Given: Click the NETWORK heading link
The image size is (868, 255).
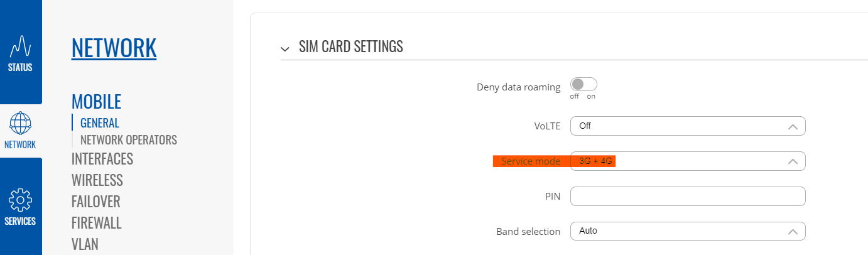Looking at the screenshot, I should click(x=114, y=48).
